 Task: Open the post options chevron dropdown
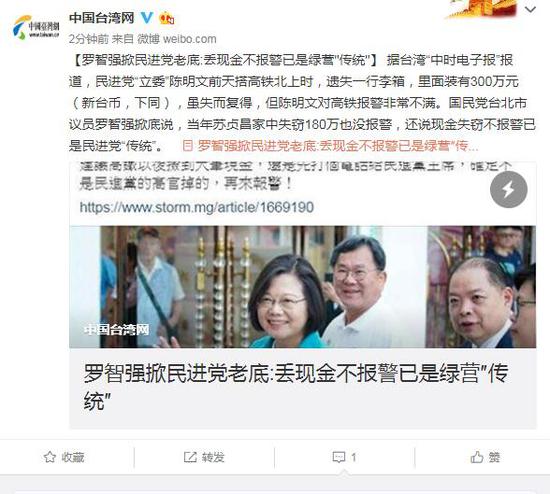[x=530, y=10]
